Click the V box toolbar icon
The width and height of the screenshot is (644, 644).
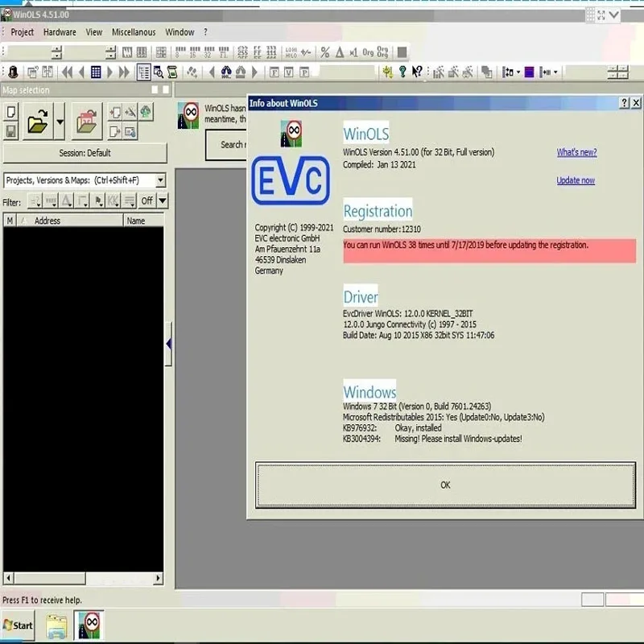(x=289, y=72)
